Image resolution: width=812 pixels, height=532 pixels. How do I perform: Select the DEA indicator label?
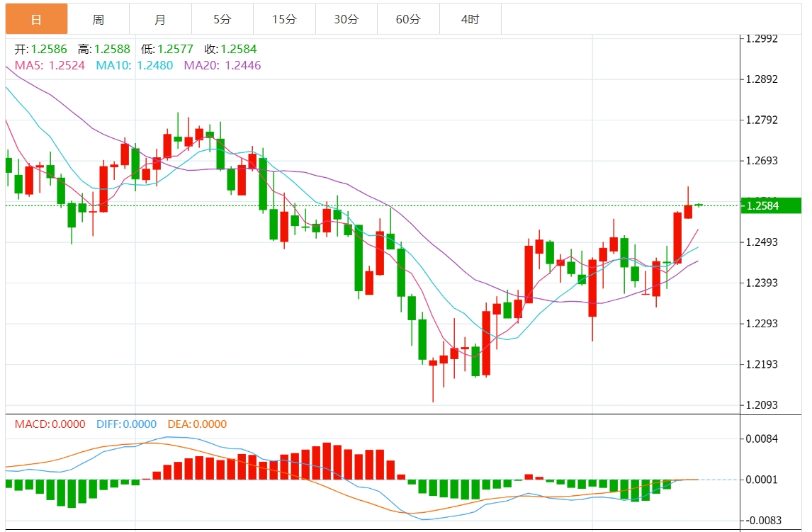click(x=197, y=424)
